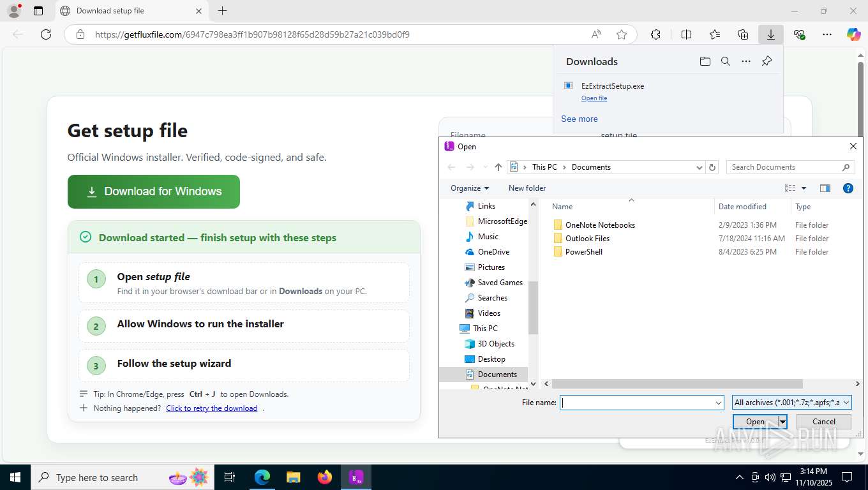868x490 pixels.
Task: Click the Downloads toolbar icon
Action: (771, 34)
